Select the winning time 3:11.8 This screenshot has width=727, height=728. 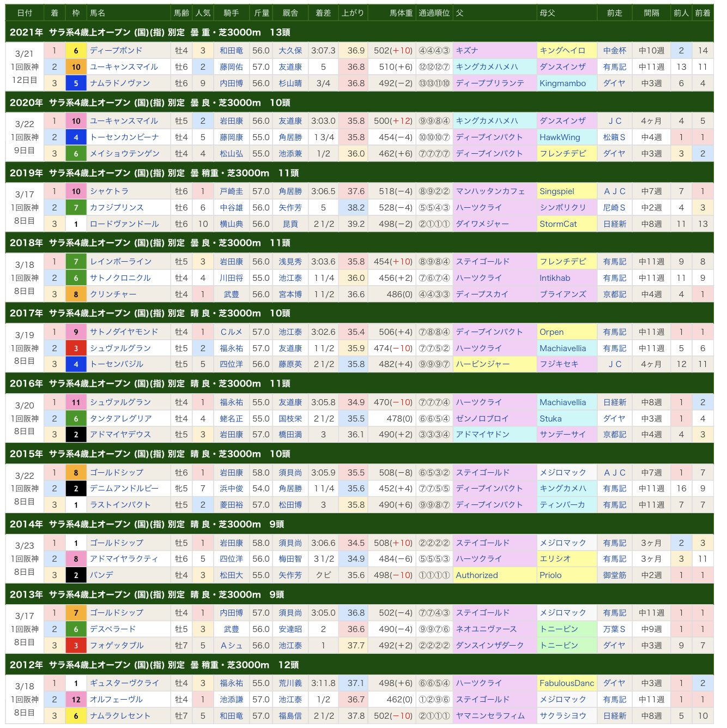pos(323,683)
